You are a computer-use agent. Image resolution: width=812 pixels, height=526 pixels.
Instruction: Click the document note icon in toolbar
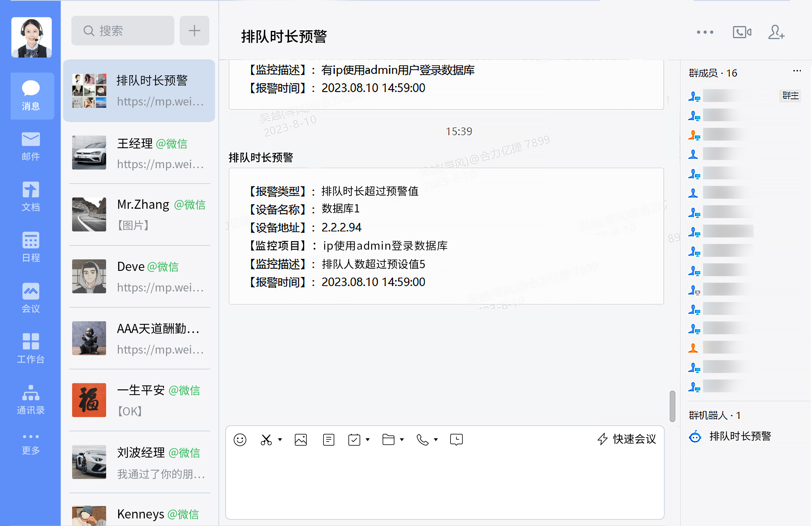[328, 439]
